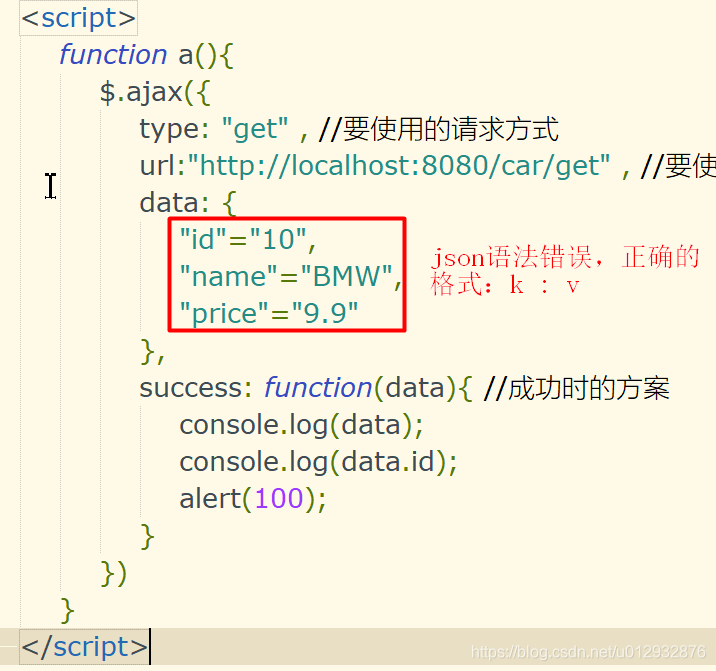Click the 'data: {' line
The height and width of the screenshot is (671, 716).
tap(188, 203)
